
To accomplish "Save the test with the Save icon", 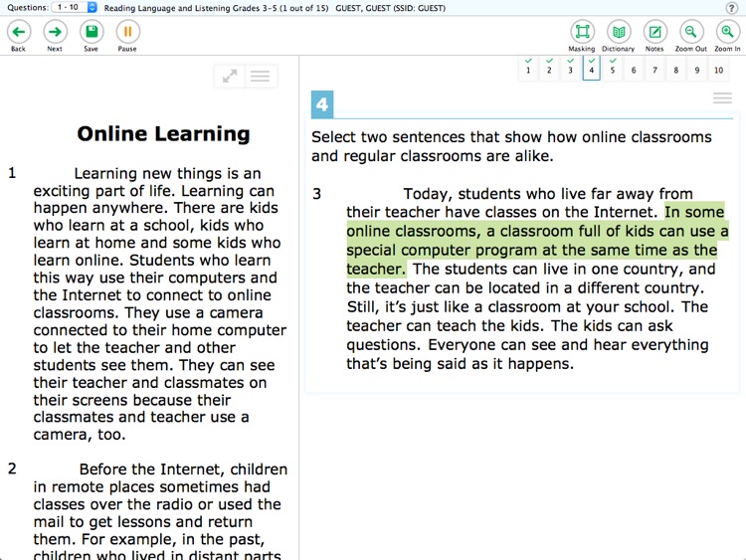I will coord(92,32).
